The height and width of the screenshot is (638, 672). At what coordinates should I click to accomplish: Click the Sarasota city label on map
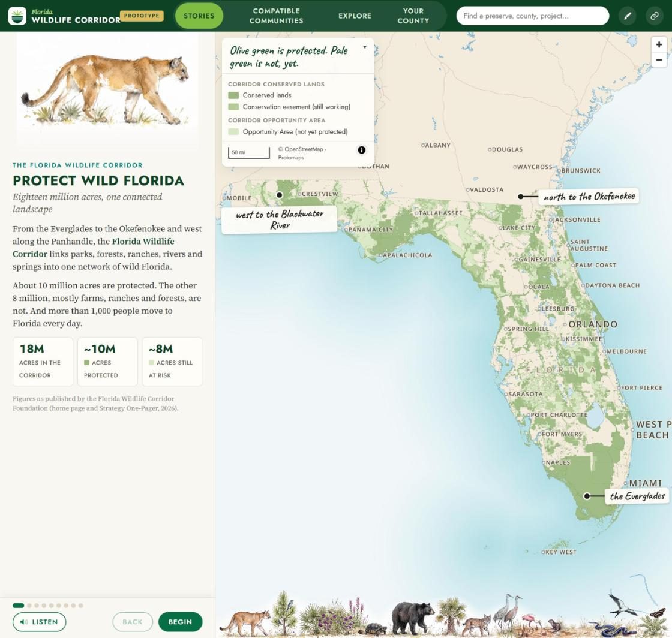pos(525,394)
